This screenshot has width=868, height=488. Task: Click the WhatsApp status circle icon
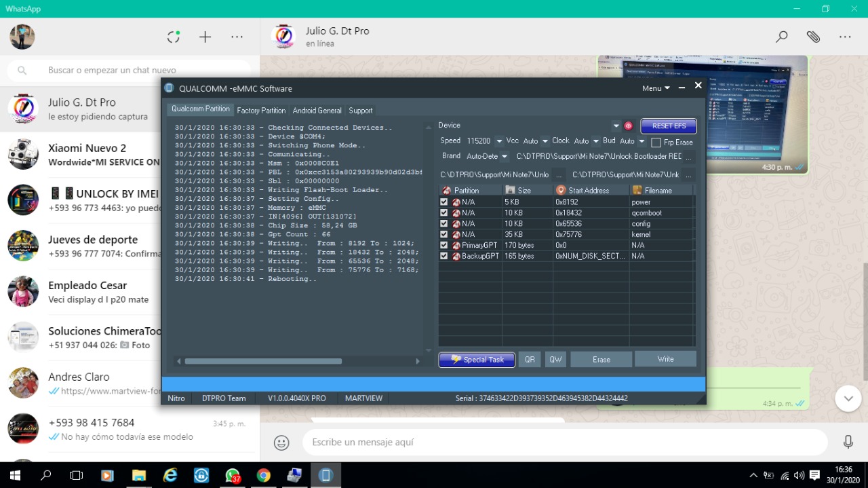pos(174,37)
